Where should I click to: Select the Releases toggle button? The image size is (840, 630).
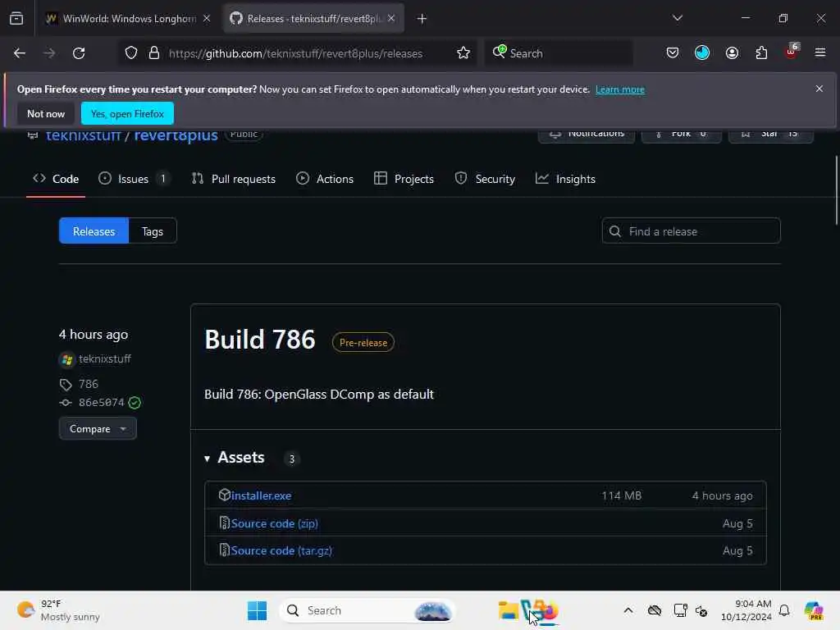pyautogui.click(x=94, y=231)
